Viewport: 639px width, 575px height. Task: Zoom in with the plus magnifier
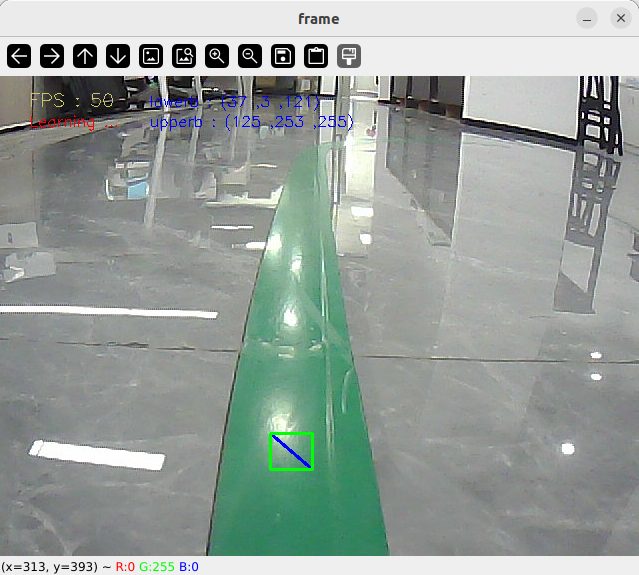coord(217,56)
